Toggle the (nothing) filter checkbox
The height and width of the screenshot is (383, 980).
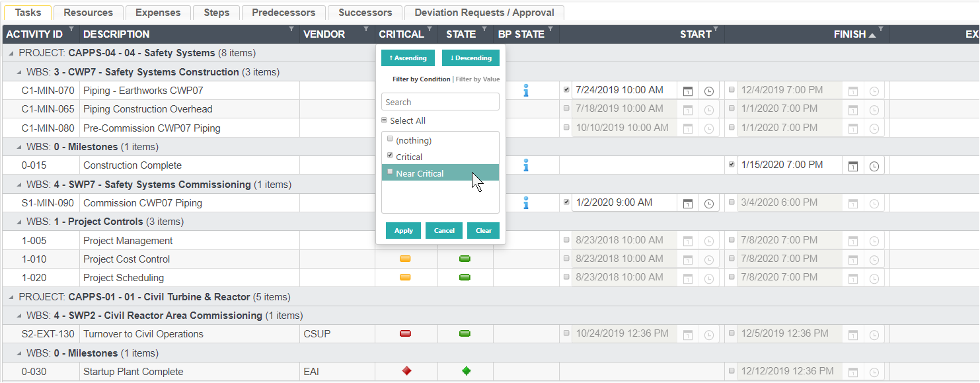[390, 139]
